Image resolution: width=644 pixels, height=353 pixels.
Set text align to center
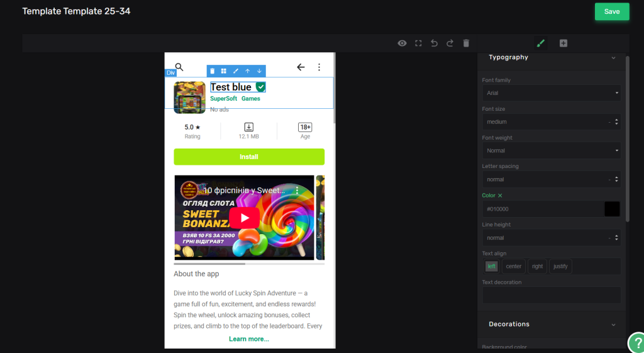[514, 266]
